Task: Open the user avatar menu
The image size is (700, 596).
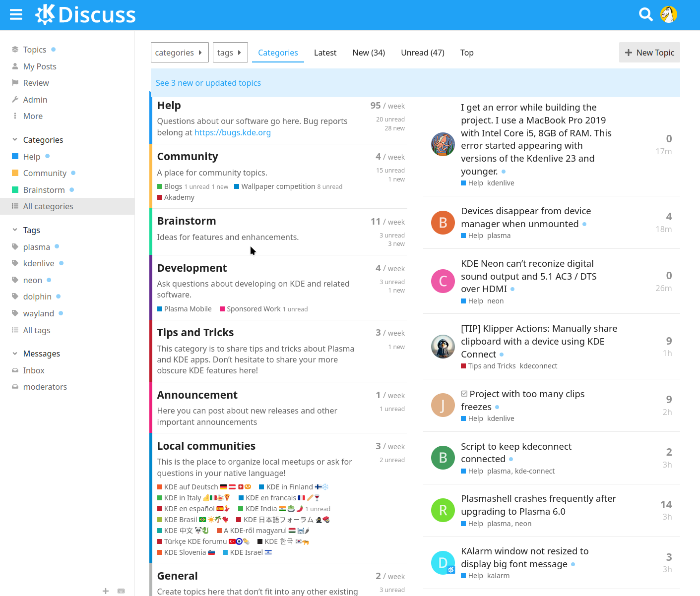Action: (x=669, y=14)
